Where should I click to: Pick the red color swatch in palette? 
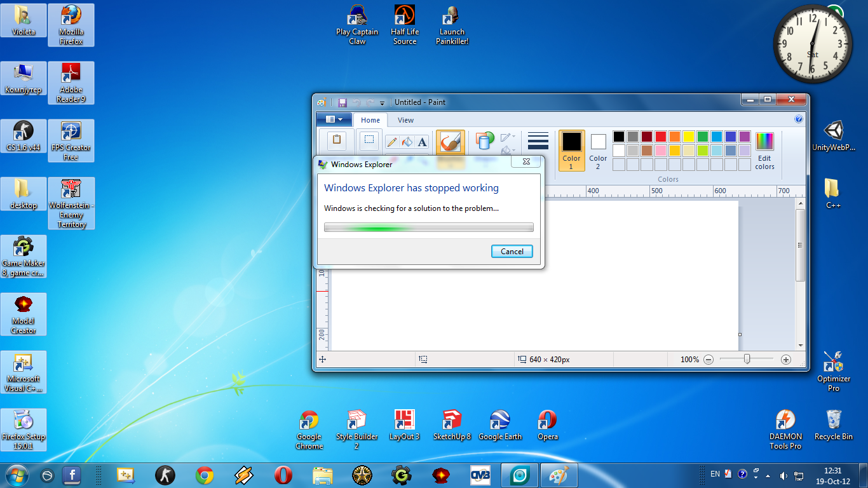(x=660, y=137)
